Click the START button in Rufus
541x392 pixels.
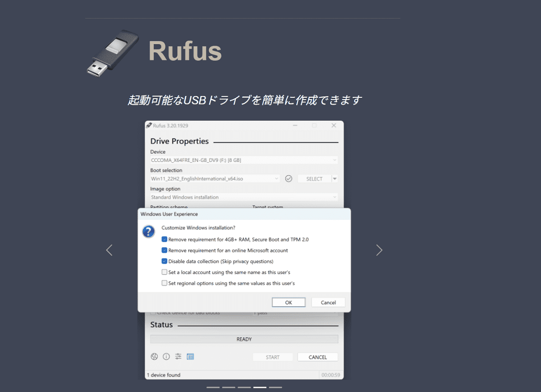(x=273, y=357)
